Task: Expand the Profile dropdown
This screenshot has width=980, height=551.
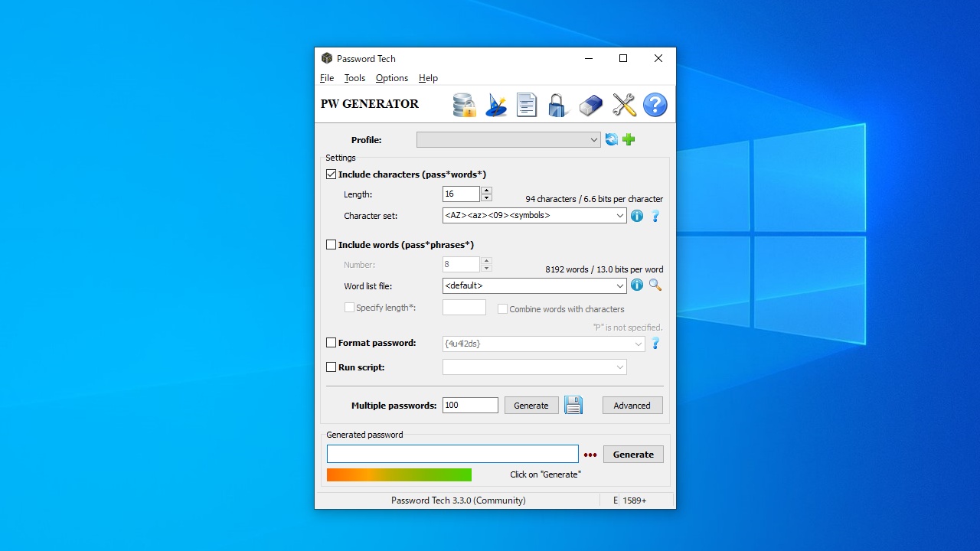Action: [x=594, y=140]
